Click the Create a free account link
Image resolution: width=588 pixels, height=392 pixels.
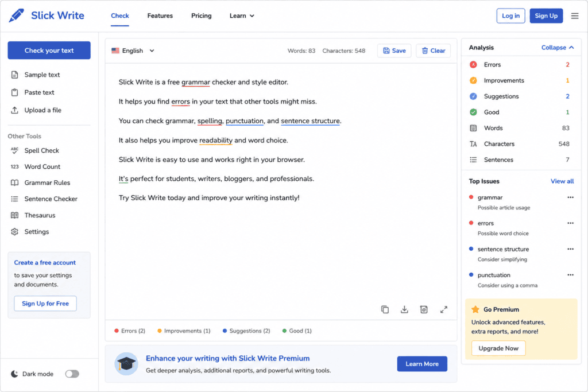[x=45, y=263]
